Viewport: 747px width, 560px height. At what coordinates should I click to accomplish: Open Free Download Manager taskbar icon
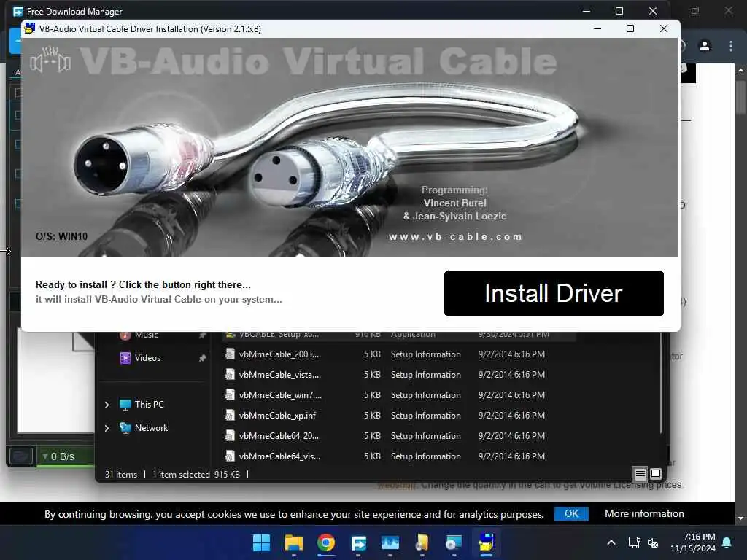(x=358, y=542)
